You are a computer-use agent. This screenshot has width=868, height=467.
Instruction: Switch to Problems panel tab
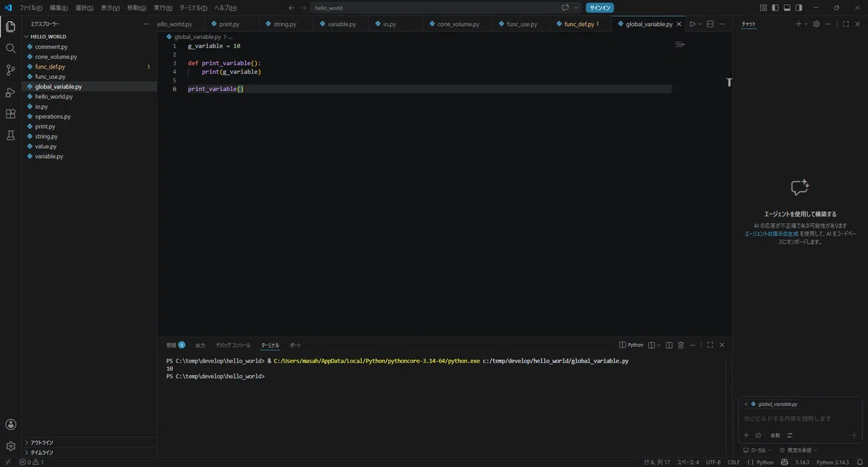click(176, 345)
